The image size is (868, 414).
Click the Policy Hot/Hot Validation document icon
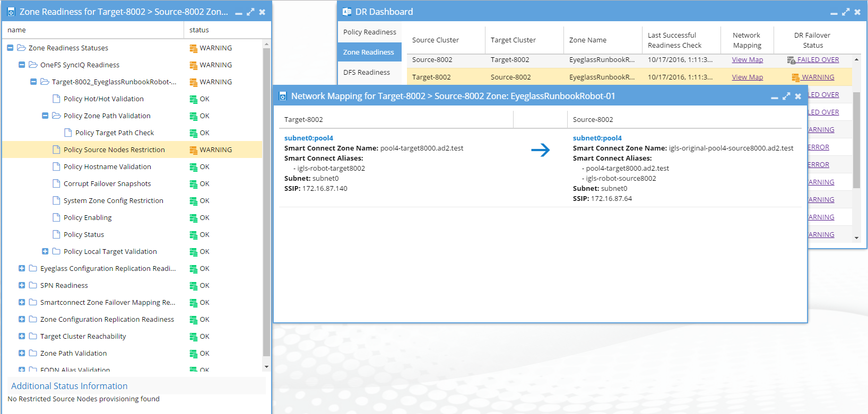pos(56,99)
